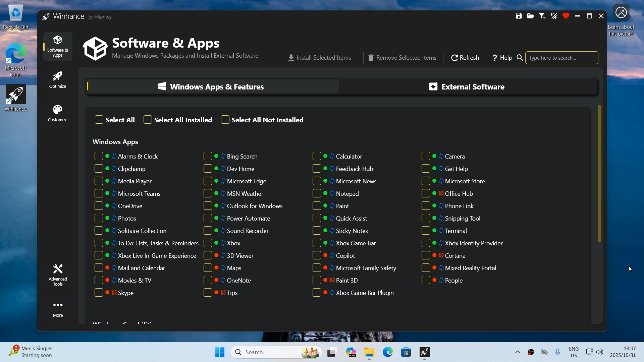Click Remove Selected Items
644x362 pixels.
[x=402, y=58]
